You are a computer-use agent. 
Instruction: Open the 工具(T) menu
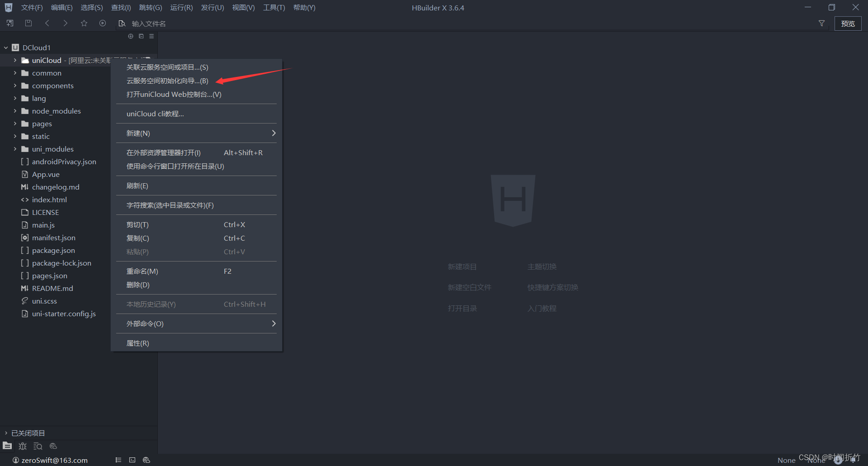(274, 8)
